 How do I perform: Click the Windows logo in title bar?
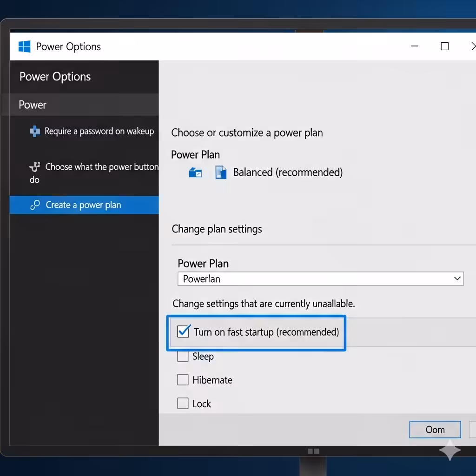(24, 46)
